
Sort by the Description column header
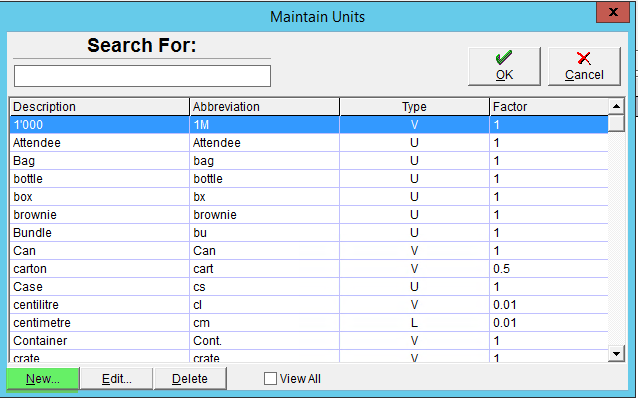[100, 107]
